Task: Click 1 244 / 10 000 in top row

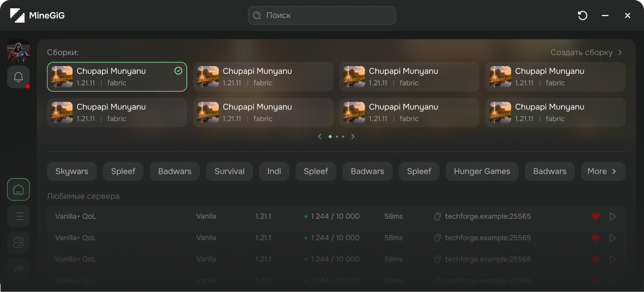Action: [x=335, y=217]
